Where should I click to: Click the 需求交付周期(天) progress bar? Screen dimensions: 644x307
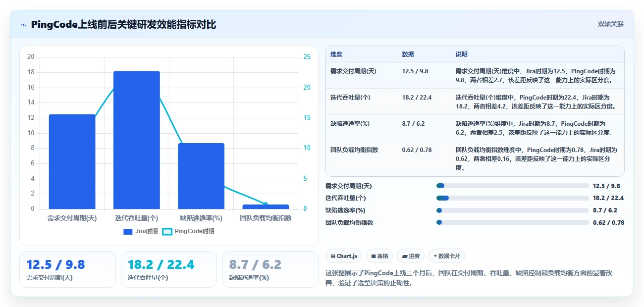pos(512,186)
